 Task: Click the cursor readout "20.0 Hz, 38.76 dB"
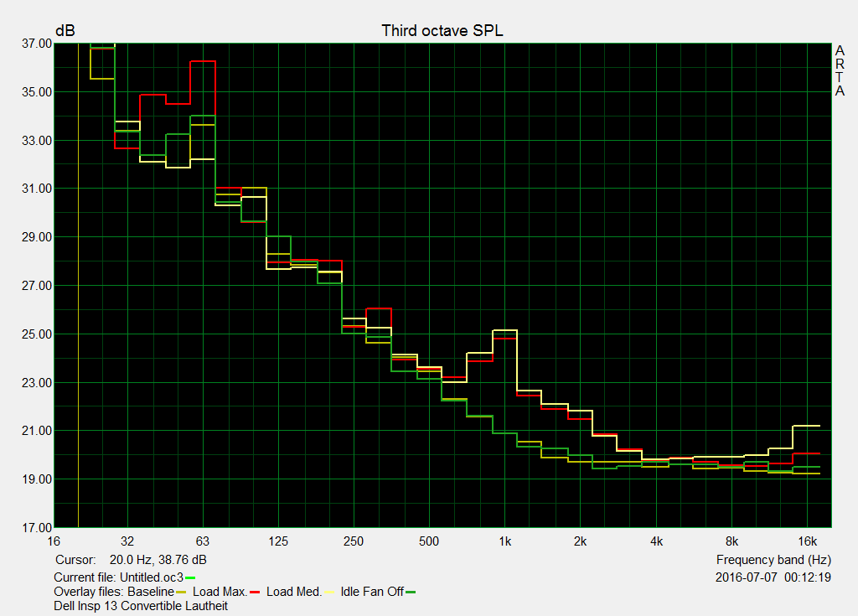(x=158, y=560)
